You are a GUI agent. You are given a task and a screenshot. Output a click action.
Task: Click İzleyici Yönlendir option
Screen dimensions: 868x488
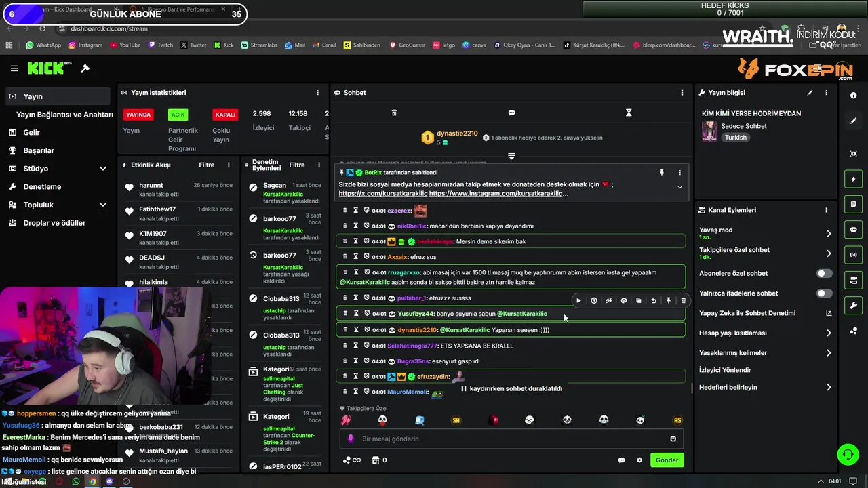725,370
